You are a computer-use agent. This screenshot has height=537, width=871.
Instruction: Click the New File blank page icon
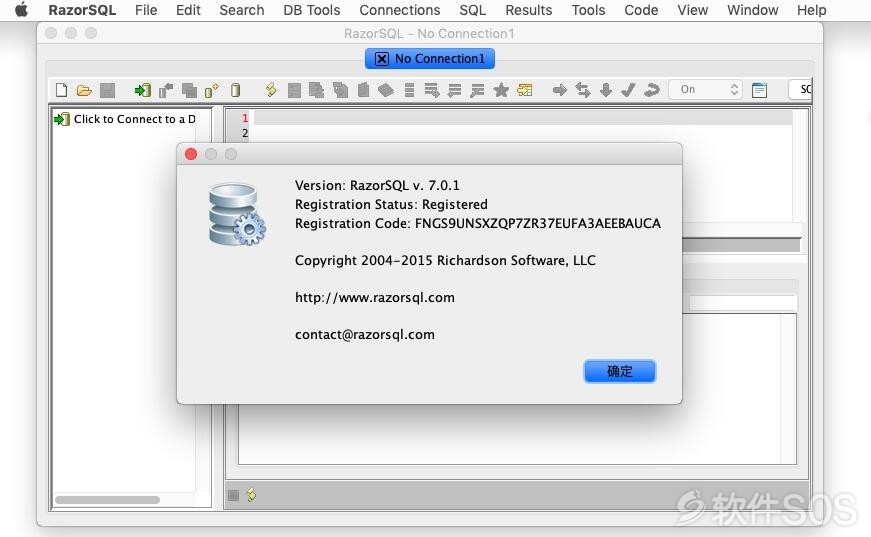click(62, 89)
